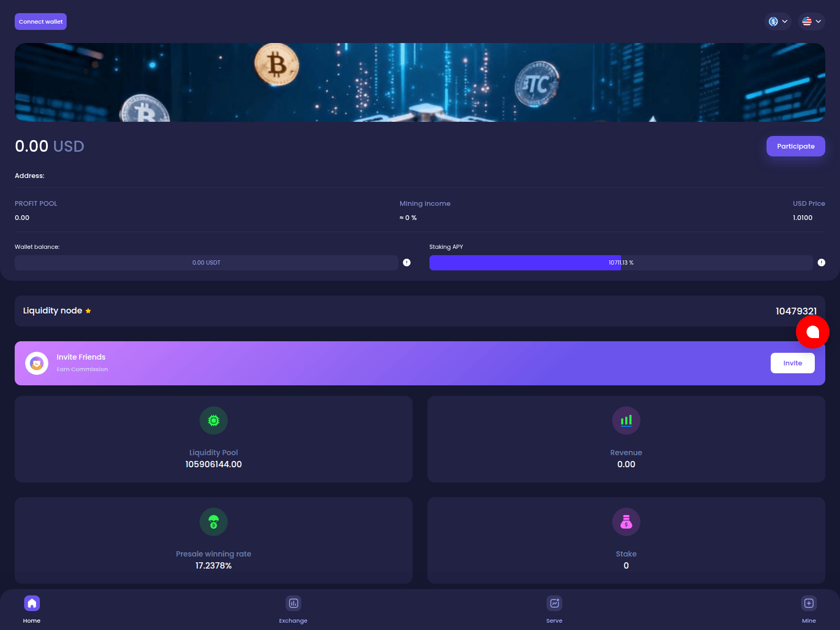Image resolution: width=840 pixels, height=630 pixels.
Task: Click the Liquidity Pool value 105906144.00
Action: pos(214,464)
